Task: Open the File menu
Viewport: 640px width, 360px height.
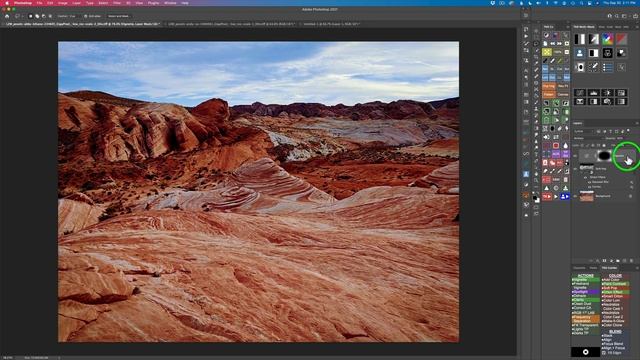Action: coord(39,3)
